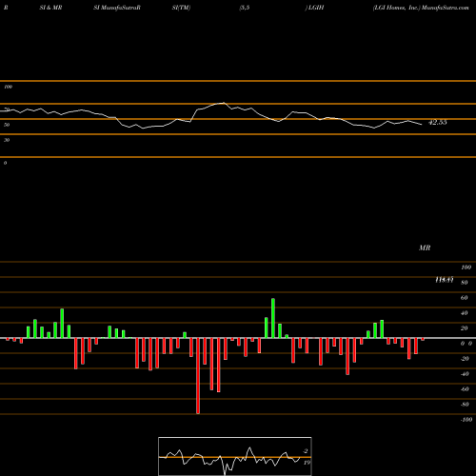
Task: Click the RSI value label 42.55
Action: pos(438,122)
